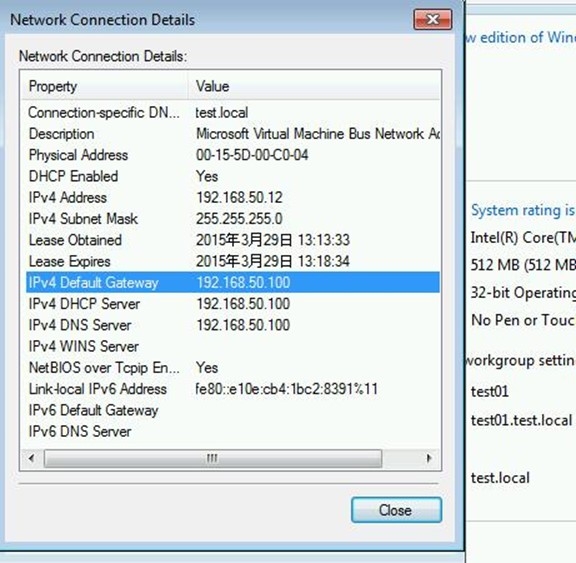Select the IPv4 DNS Server row
Image resolution: width=576 pixels, height=563 pixels.
pyautogui.click(x=233, y=325)
